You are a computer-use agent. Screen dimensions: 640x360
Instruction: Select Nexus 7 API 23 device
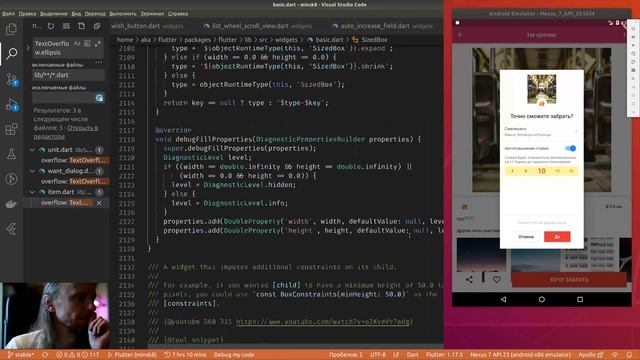pos(520,355)
